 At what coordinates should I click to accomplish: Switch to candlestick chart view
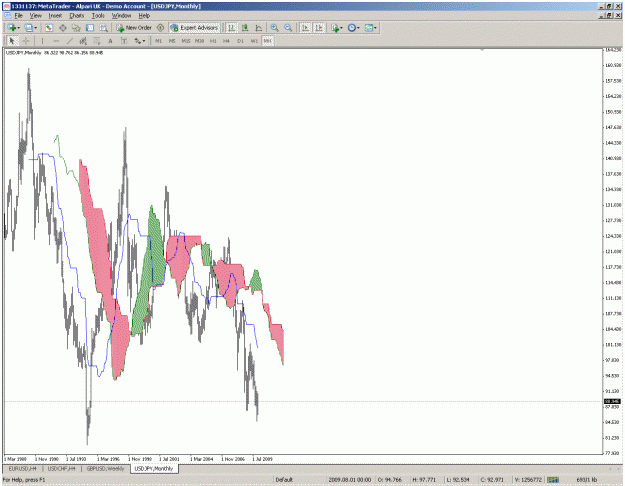tap(245, 28)
